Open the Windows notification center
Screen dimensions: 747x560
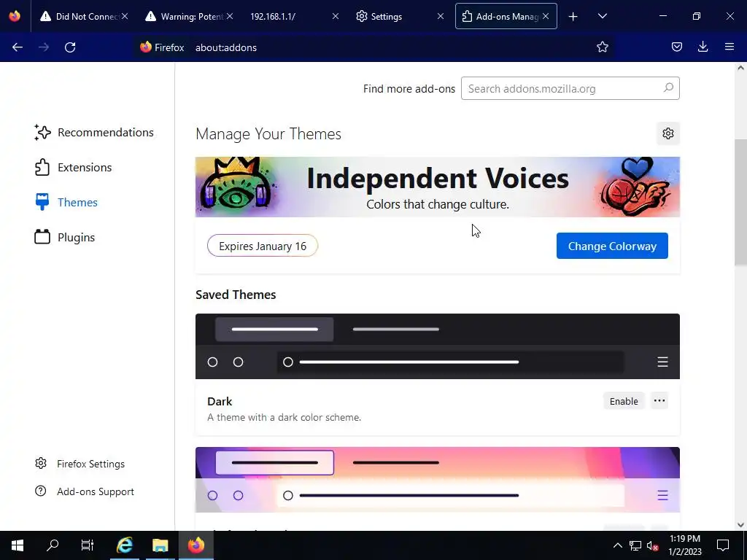tap(723, 545)
